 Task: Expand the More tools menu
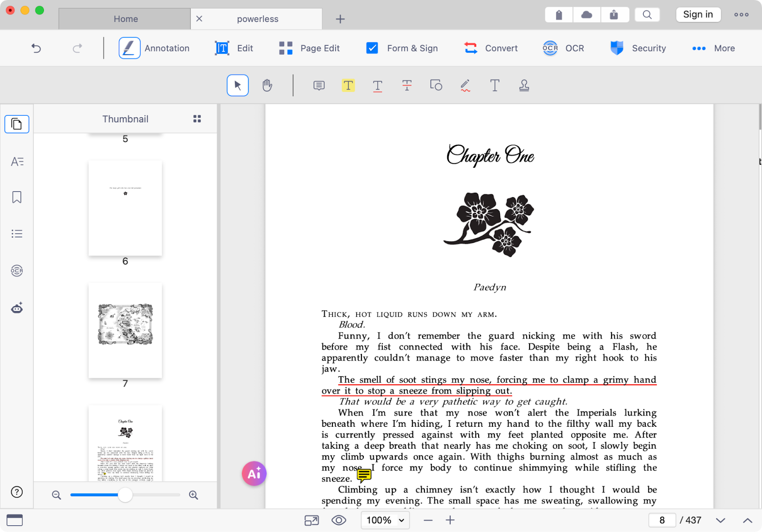pyautogui.click(x=713, y=48)
